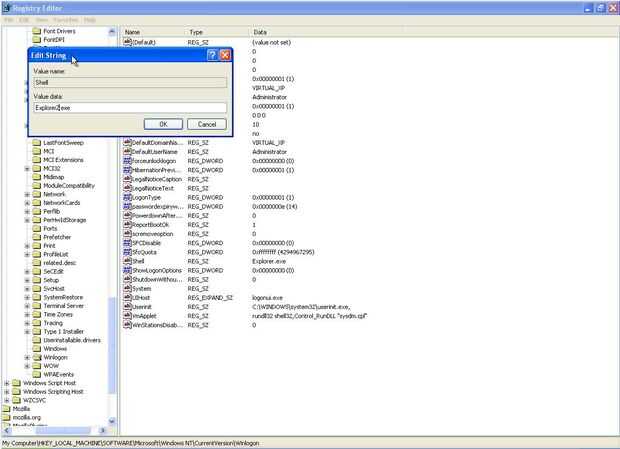This screenshot has width=620, height=449.
Task: Open the Favorites menu
Action: (66, 20)
